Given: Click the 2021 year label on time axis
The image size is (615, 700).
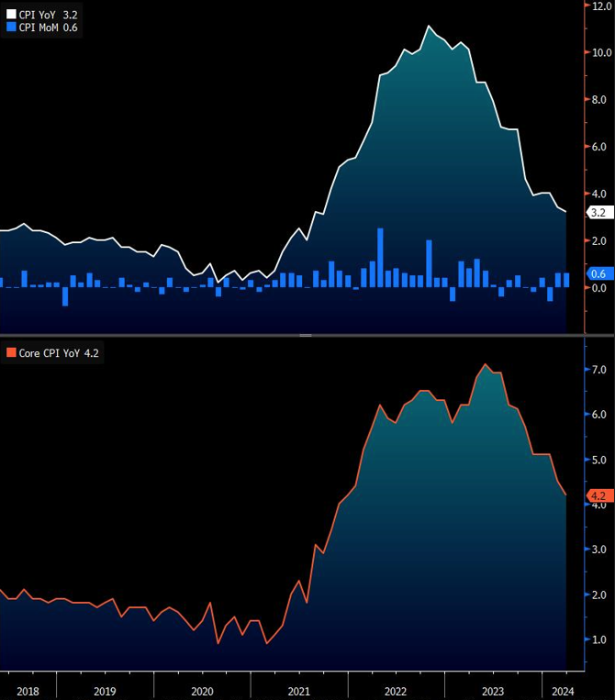Looking at the screenshot, I should tap(299, 691).
